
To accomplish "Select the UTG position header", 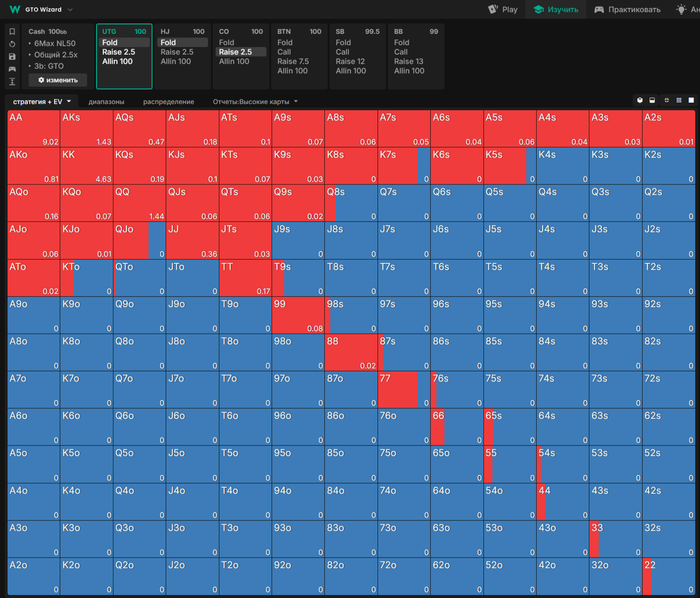I will 124,32.
